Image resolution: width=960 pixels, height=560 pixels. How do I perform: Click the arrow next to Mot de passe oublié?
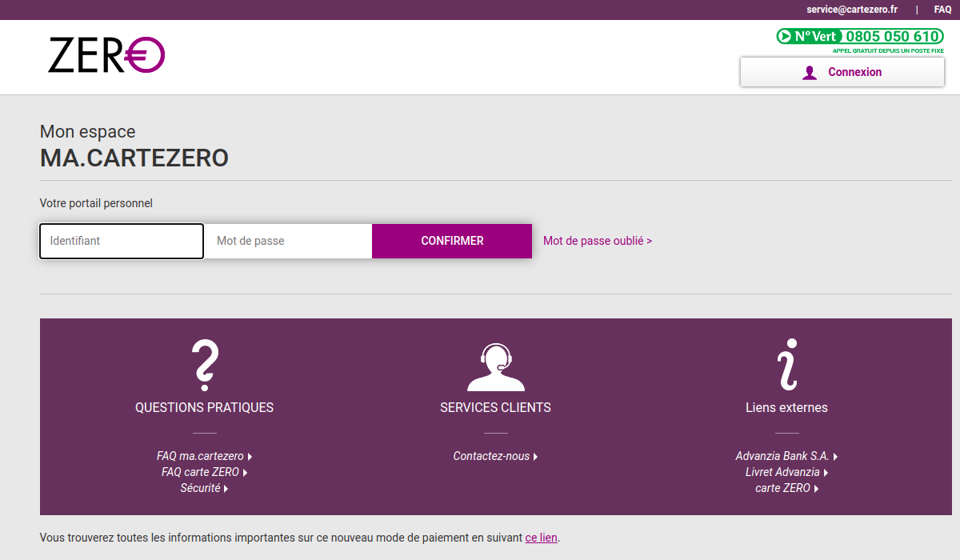(648, 241)
